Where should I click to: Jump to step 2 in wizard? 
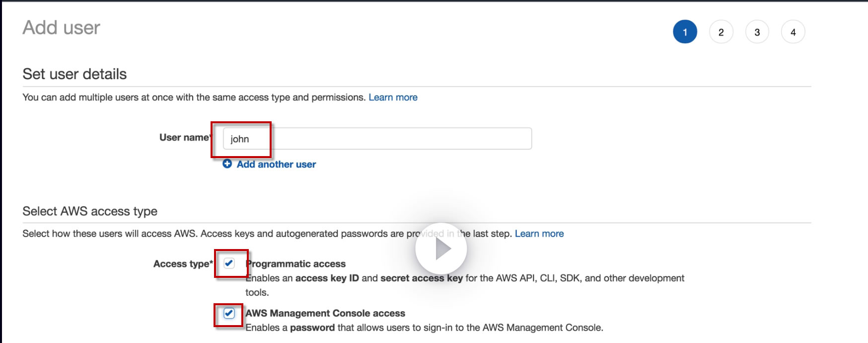(721, 32)
